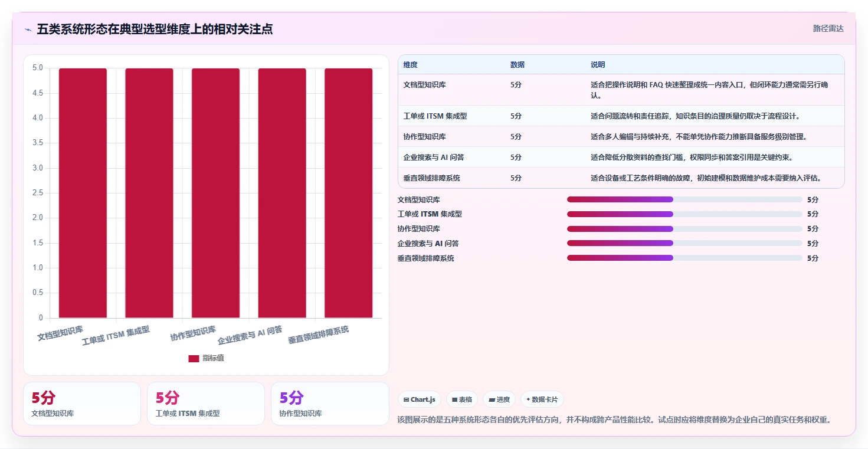This screenshot has width=868, height=449.
Task: Click the 工单或 ITSM 集成型 progress bar
Action: click(x=684, y=214)
